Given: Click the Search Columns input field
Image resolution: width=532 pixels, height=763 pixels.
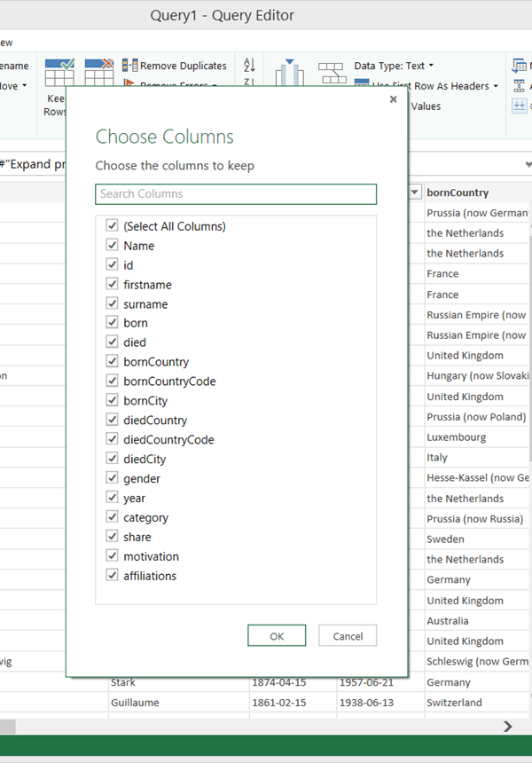Looking at the screenshot, I should click(236, 194).
